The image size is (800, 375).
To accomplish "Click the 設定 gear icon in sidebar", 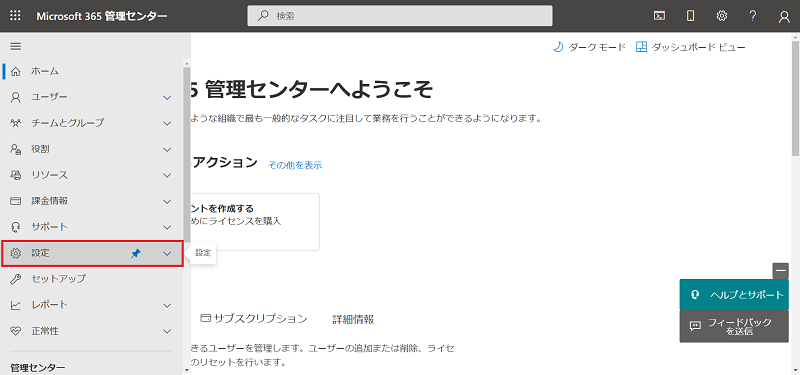I will (16, 253).
